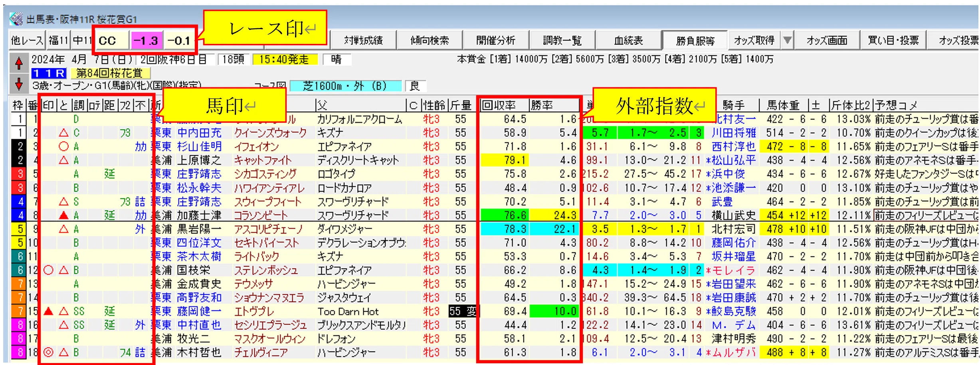Select horse エトヴプレ
Image resolution: width=980 pixels, height=365 pixels.
(254, 311)
